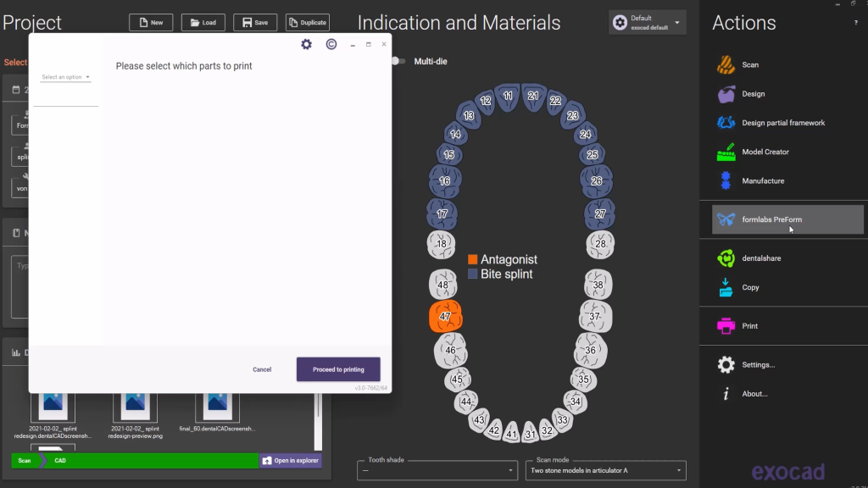868x488 pixels.
Task: Open the Design action
Action: coord(726,94)
